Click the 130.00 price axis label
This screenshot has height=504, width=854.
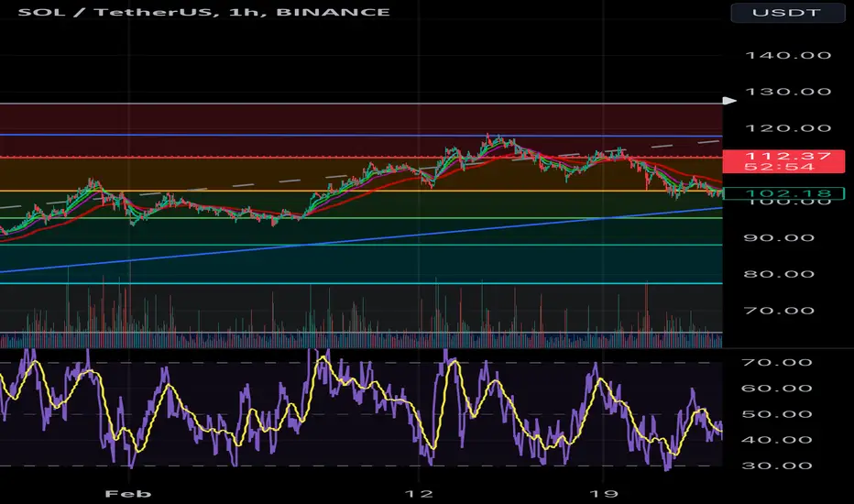coord(788,92)
